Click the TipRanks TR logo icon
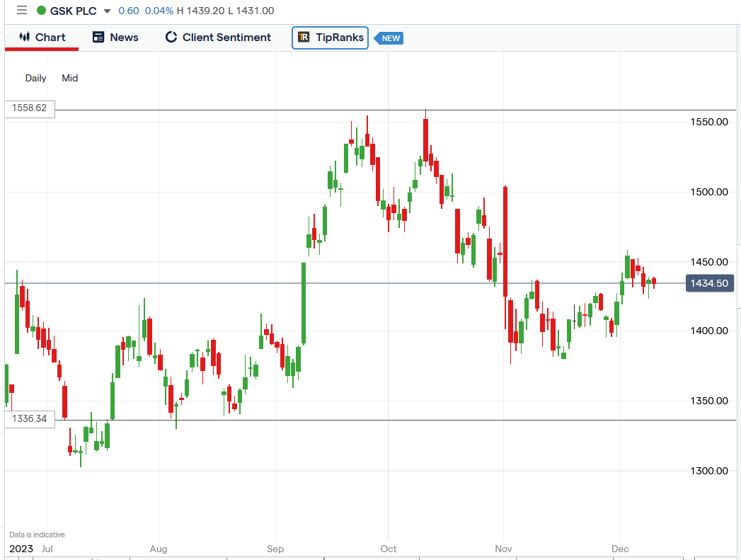 [304, 38]
